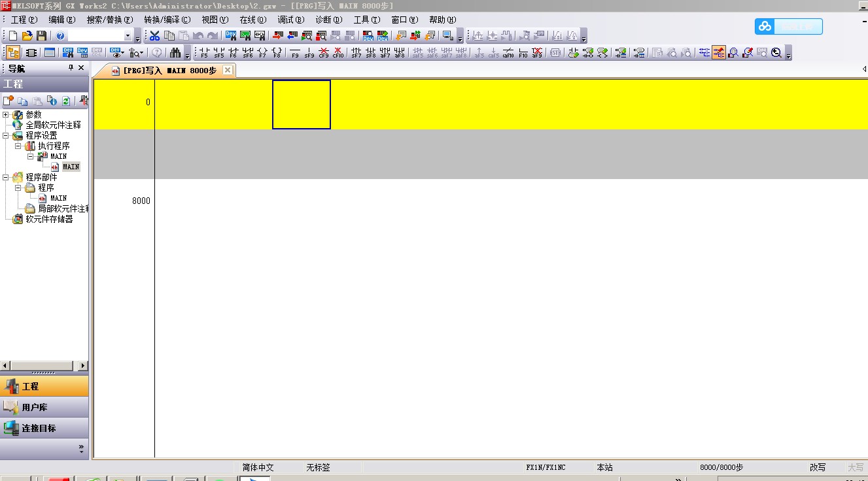Open the combo box next to help icon
This screenshot has height=481, width=868.
click(128, 36)
